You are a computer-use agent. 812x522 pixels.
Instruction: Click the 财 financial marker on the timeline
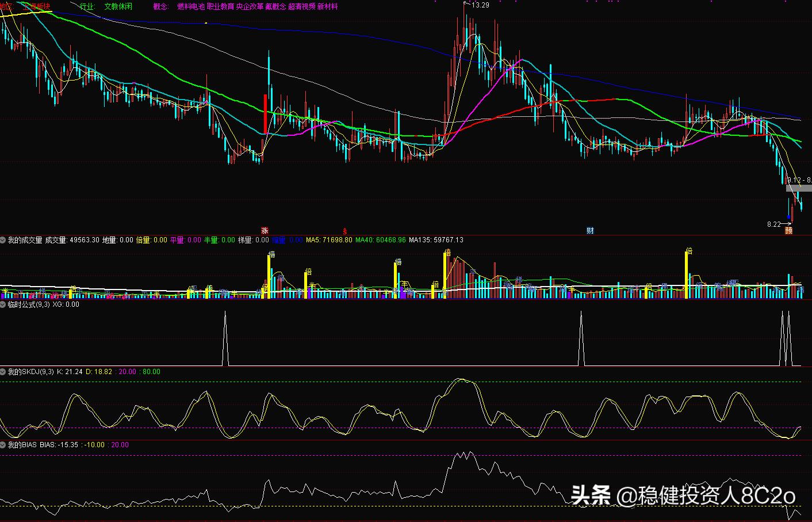(590, 231)
